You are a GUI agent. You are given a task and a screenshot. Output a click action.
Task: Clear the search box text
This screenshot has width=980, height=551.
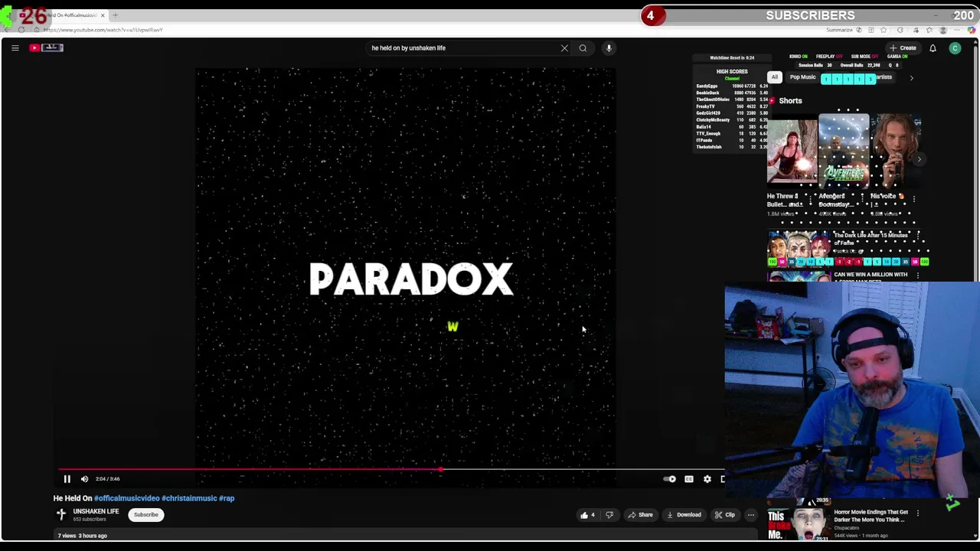[564, 48]
